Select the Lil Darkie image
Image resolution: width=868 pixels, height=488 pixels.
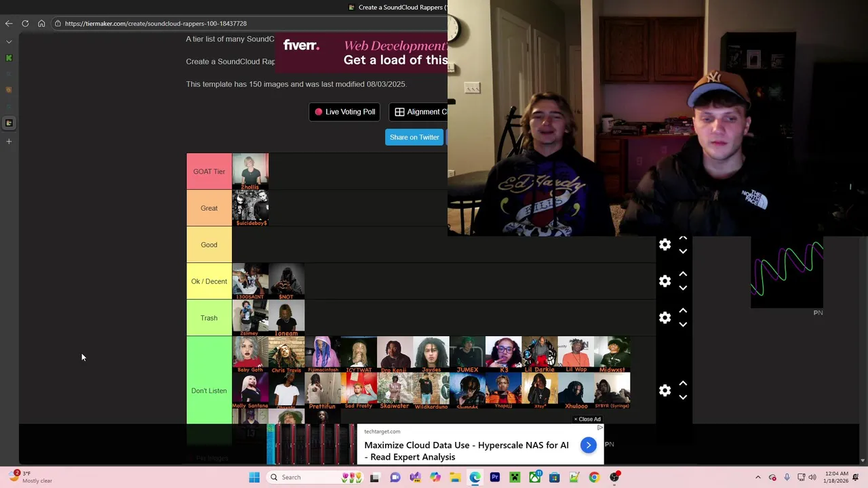pyautogui.click(x=540, y=354)
